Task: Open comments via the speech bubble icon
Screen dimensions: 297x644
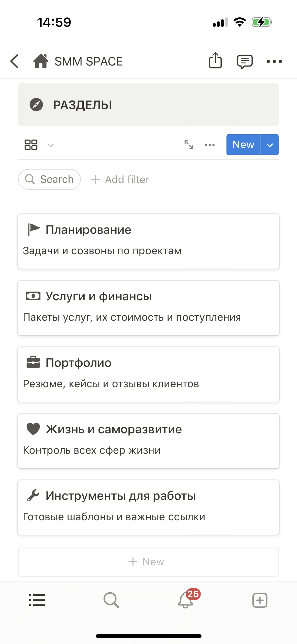Action: (244, 61)
